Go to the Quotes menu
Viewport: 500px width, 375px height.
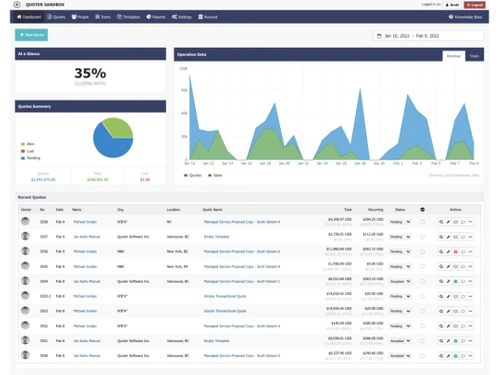point(56,17)
